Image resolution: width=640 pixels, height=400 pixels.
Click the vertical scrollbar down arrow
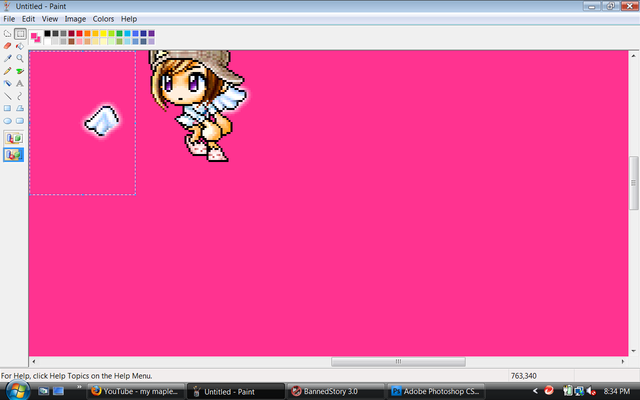point(633,351)
